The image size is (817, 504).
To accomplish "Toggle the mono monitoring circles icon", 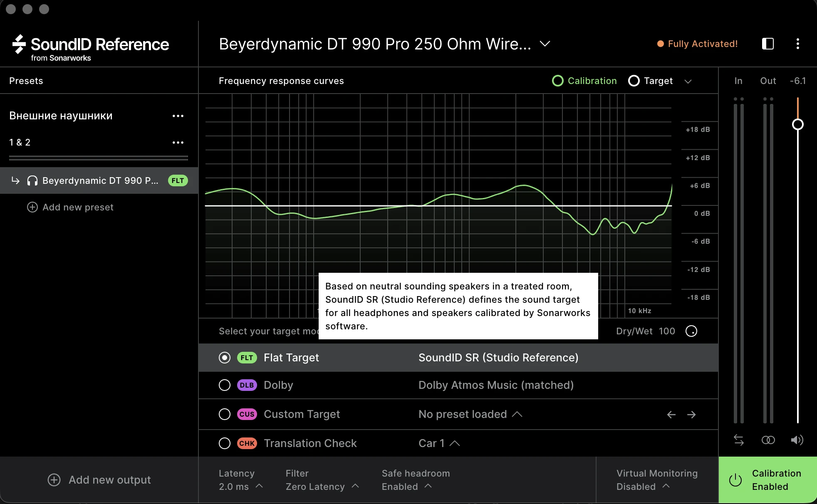I will [x=768, y=440].
